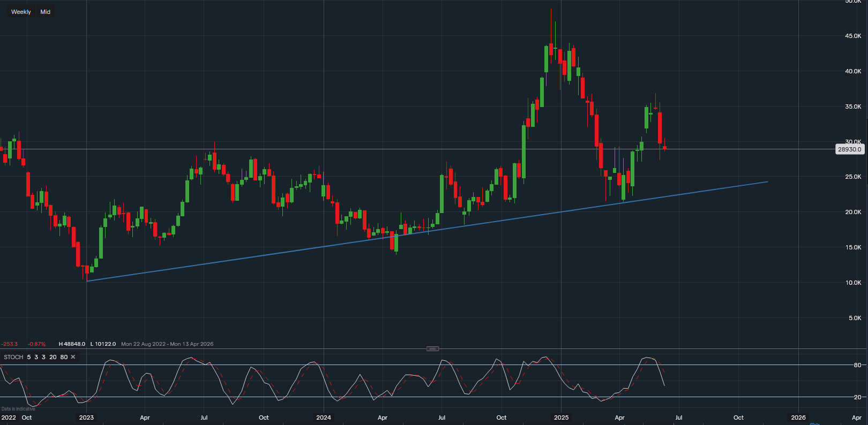The height and width of the screenshot is (425, 868).
Task: Click the chart date range text
Action: point(167,344)
